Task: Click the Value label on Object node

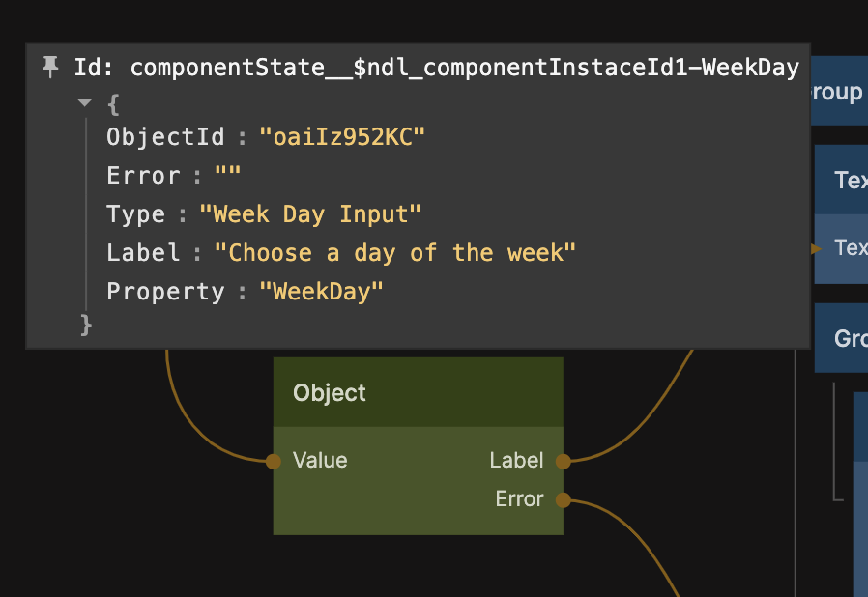Action: [x=320, y=461]
